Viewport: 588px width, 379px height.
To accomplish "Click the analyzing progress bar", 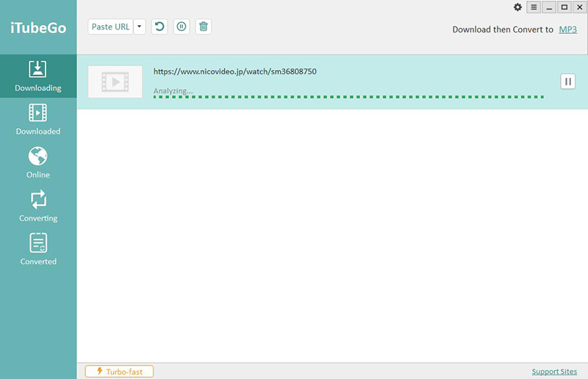I will tap(348, 97).
